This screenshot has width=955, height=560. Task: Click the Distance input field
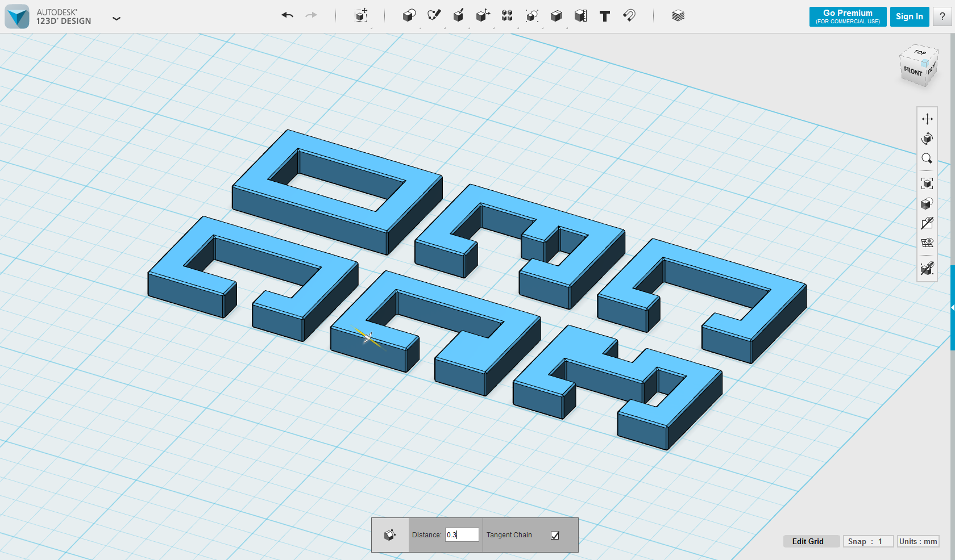point(462,534)
